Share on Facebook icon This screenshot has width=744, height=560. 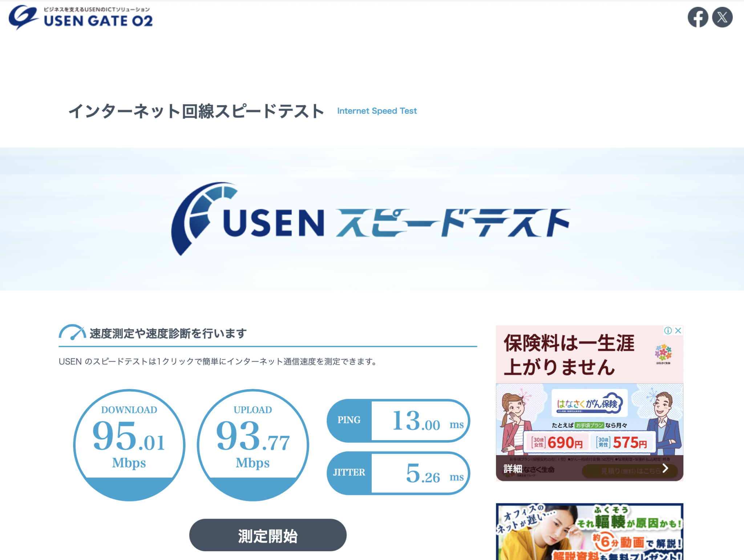coord(697,17)
